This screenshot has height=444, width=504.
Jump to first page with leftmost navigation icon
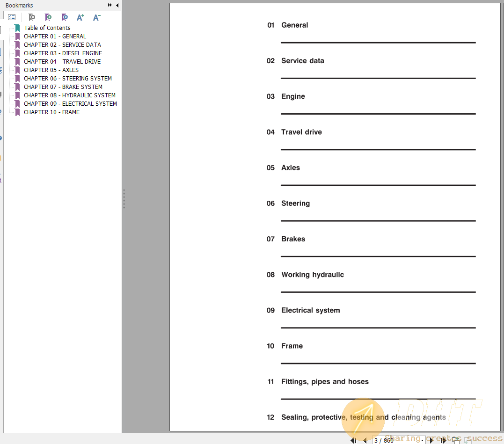tap(354, 440)
